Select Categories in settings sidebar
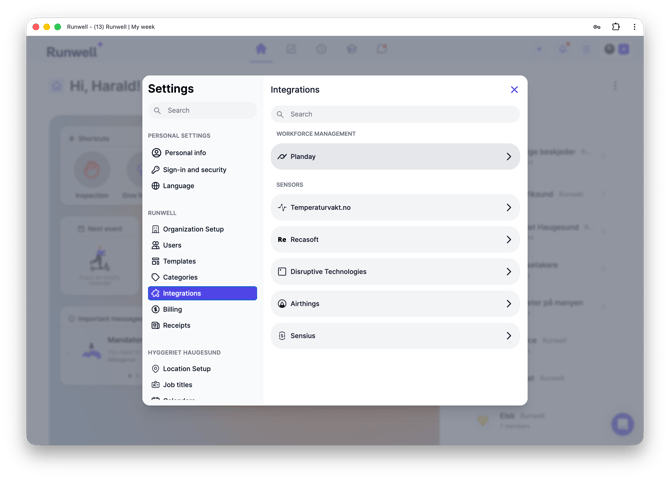This screenshot has width=670, height=480. (x=202, y=277)
